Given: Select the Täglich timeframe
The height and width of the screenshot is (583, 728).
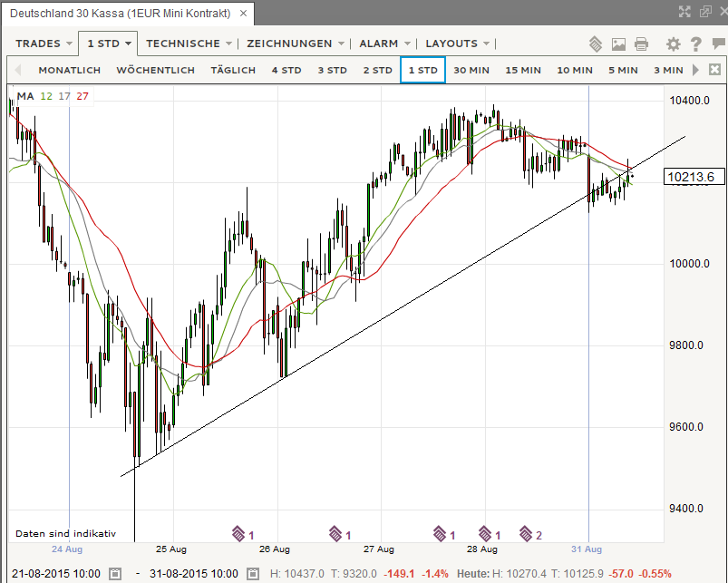Looking at the screenshot, I should click(x=234, y=70).
